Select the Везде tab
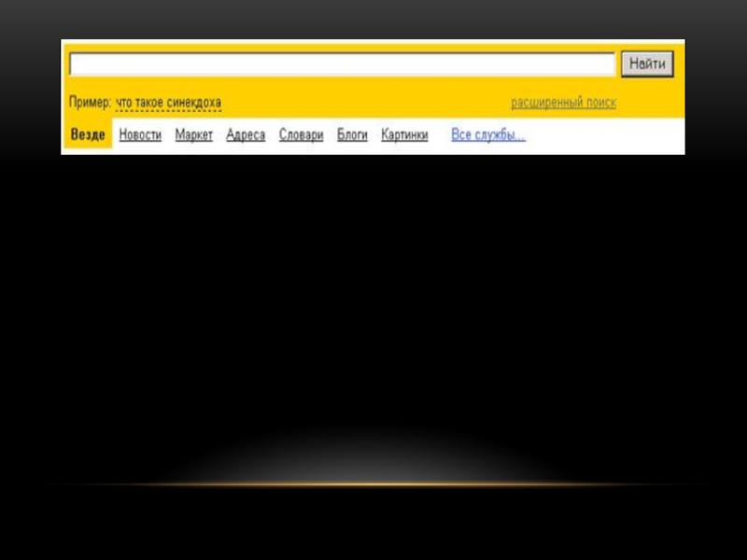This screenshot has height=560, width=747. 88,134
